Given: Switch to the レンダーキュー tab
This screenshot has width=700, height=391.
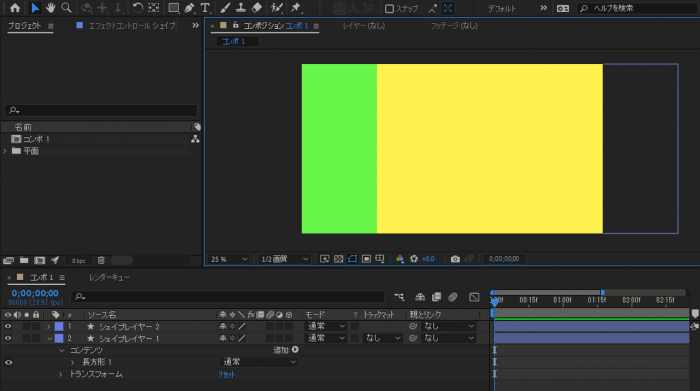Looking at the screenshot, I should pos(109,278).
